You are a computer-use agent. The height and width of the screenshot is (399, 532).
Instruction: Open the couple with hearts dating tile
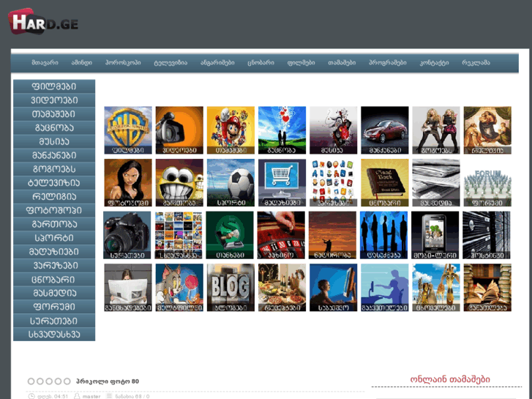(x=282, y=130)
